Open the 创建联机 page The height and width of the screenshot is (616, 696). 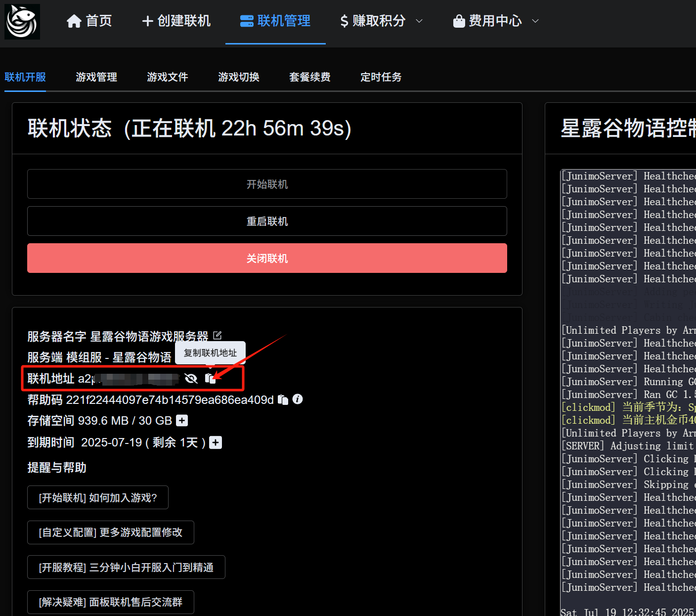[176, 21]
